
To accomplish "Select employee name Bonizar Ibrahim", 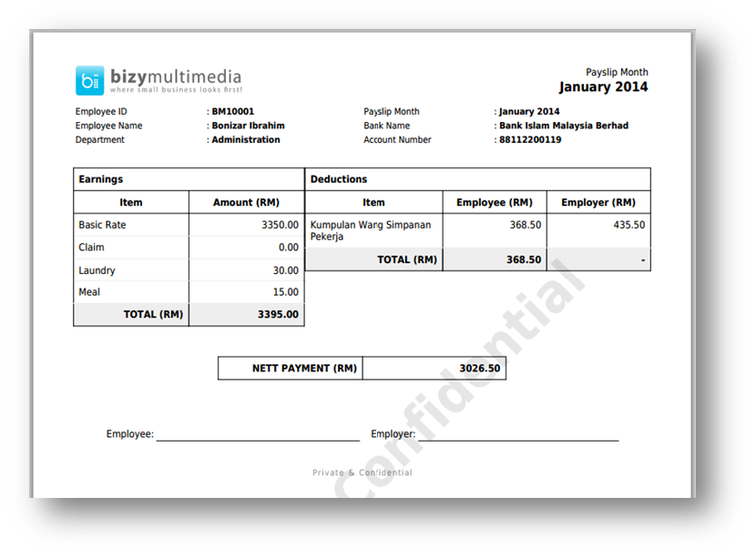I will pyautogui.click(x=248, y=126).
